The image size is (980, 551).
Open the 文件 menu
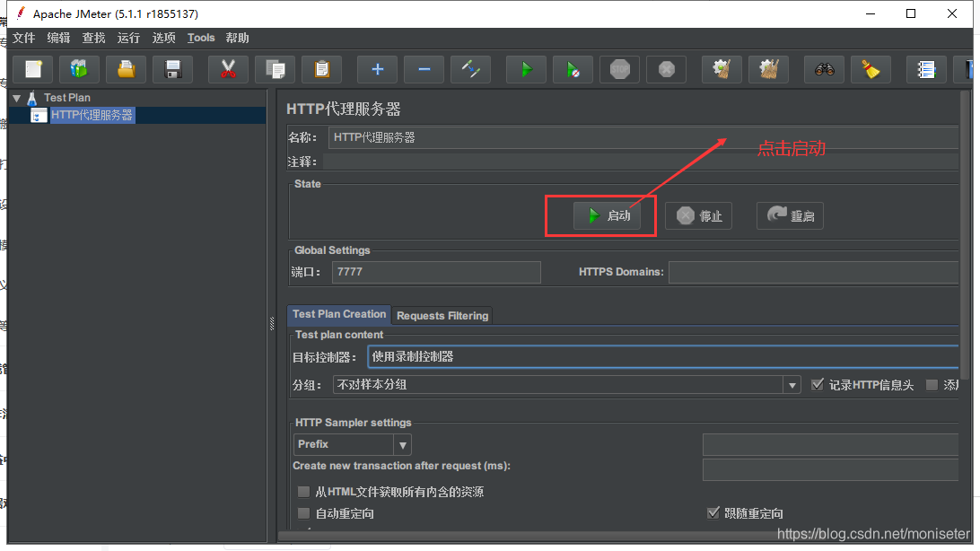coord(23,38)
